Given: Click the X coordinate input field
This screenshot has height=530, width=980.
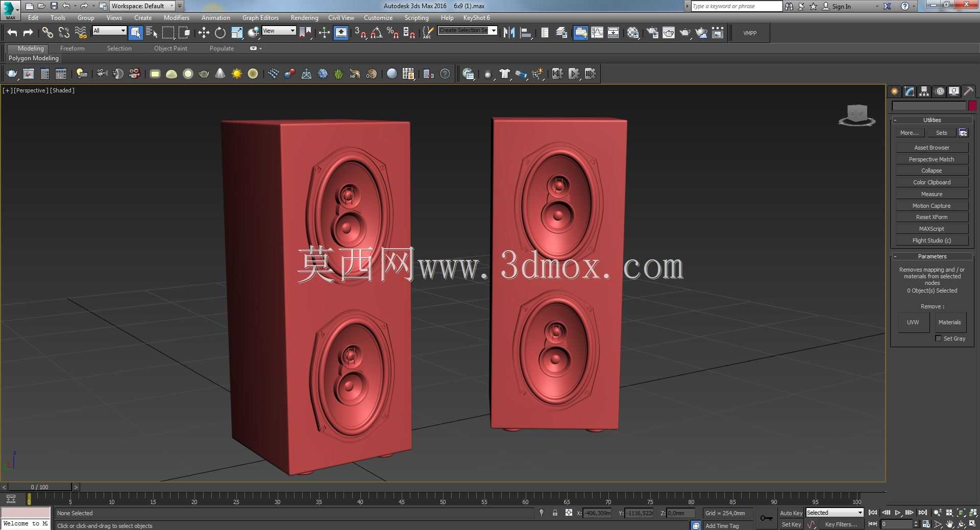Looking at the screenshot, I should pos(598,513).
